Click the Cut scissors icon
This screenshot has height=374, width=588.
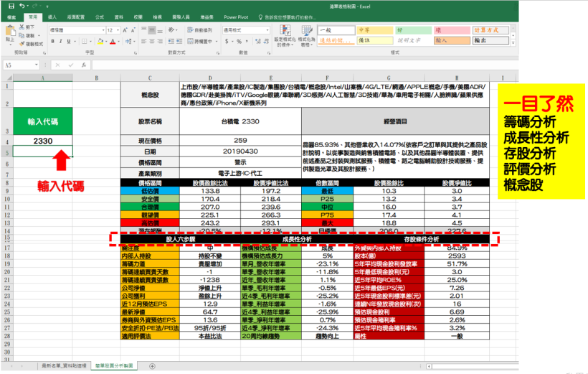[x=22, y=27]
